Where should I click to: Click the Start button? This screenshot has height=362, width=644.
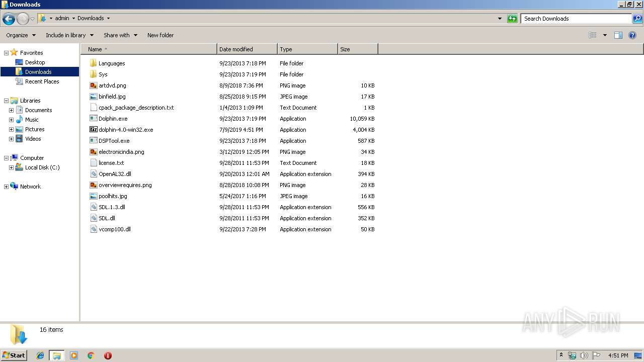14,355
